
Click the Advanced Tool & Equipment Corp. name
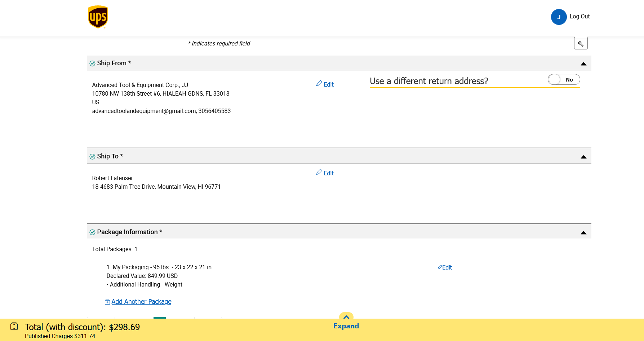tap(140, 85)
